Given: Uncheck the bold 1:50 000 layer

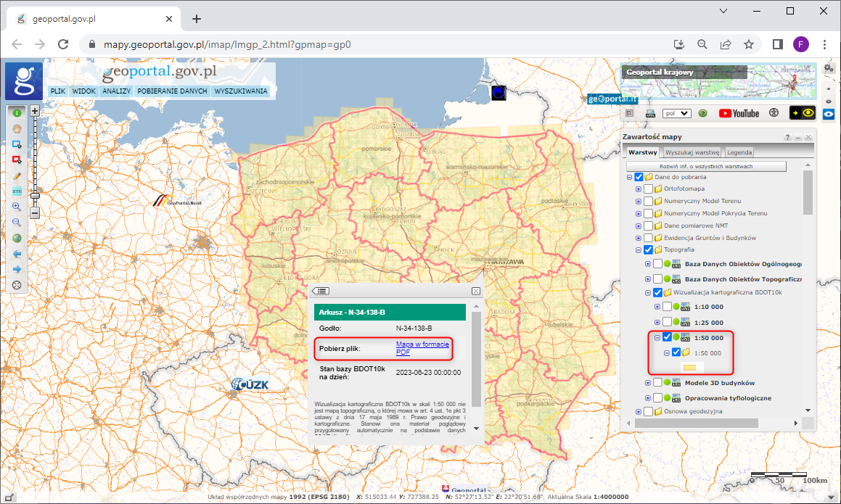Looking at the screenshot, I should 667,338.
